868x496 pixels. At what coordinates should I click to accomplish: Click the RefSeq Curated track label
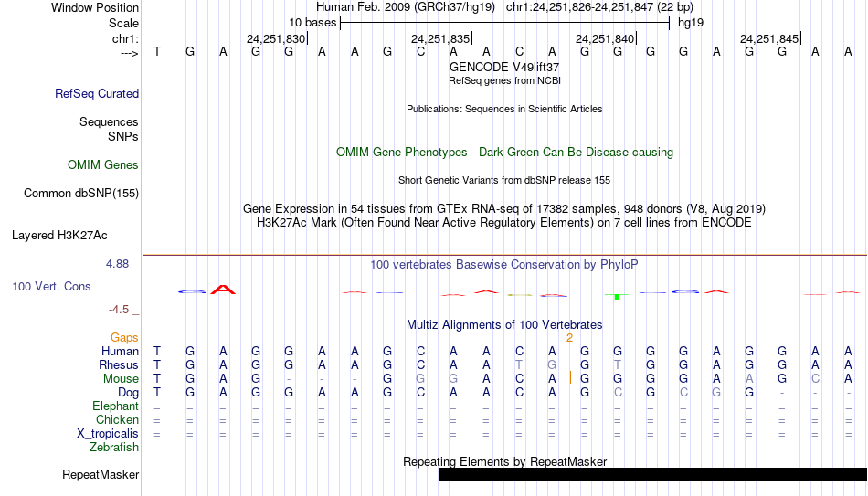coord(97,93)
